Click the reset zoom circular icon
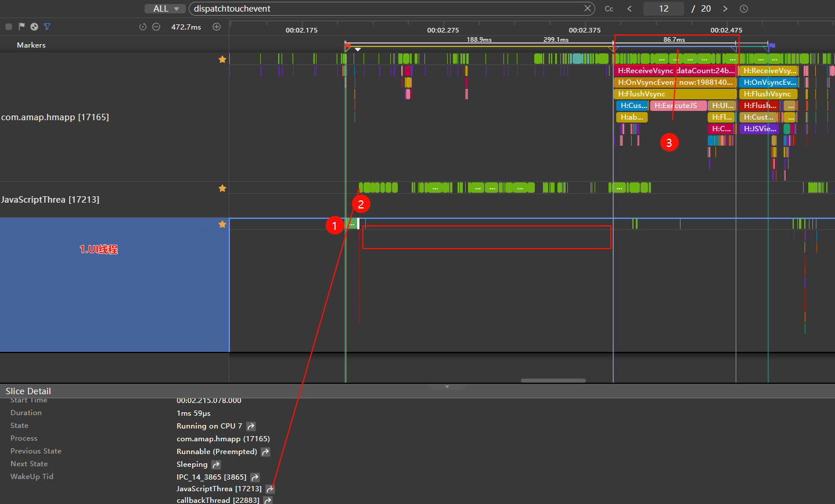The height and width of the screenshot is (504, 835). [143, 27]
